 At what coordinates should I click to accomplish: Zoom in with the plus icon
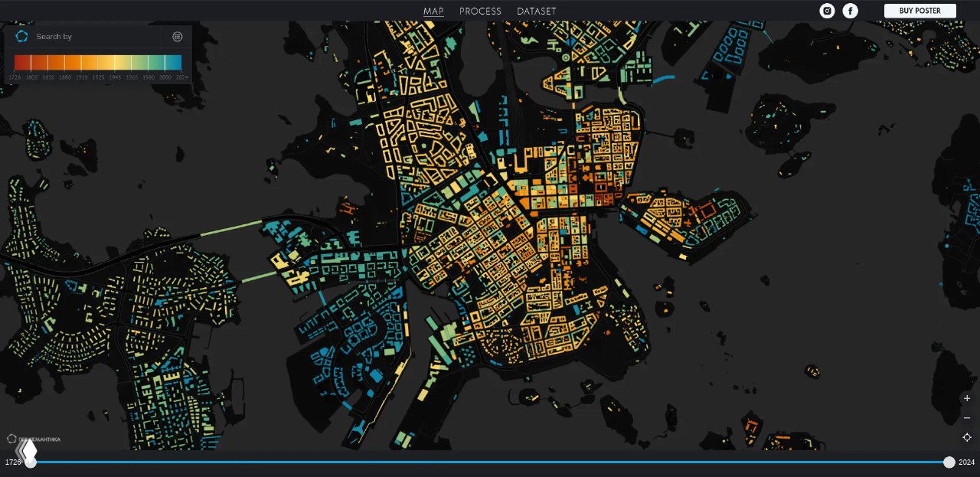coord(967,398)
